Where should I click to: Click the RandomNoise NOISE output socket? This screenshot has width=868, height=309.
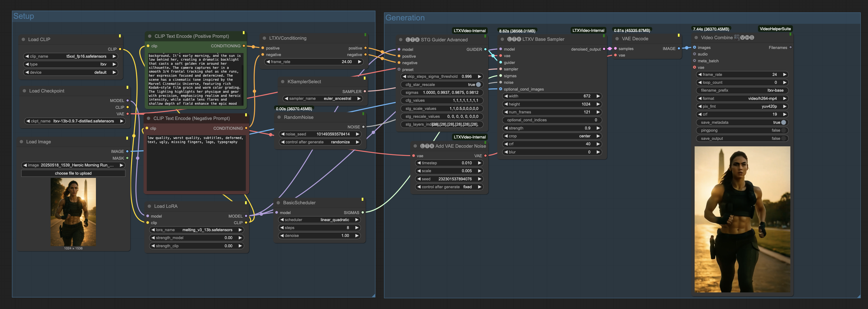click(x=363, y=127)
